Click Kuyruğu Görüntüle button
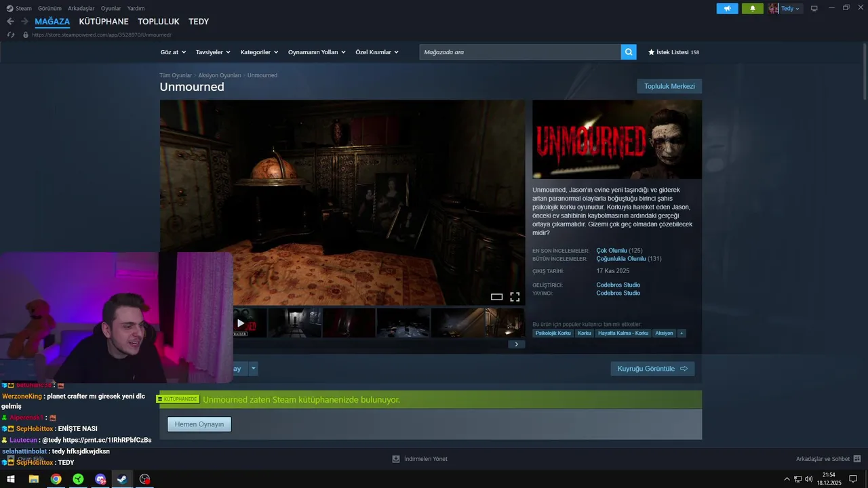Viewport: 868px width, 488px height. pyautogui.click(x=652, y=369)
